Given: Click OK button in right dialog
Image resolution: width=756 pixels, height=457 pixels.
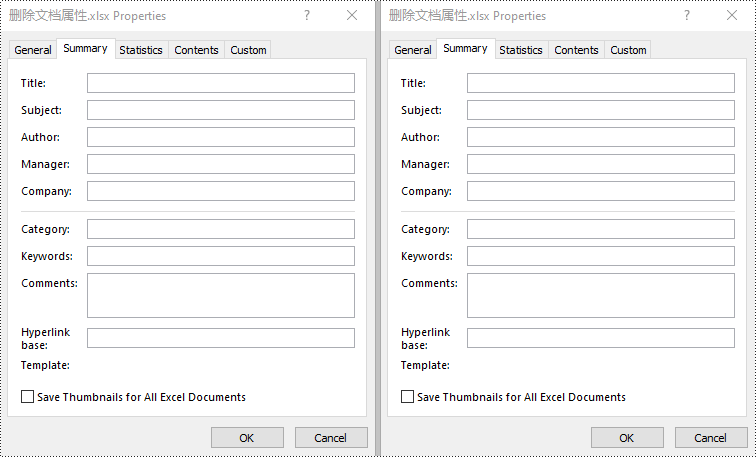Looking at the screenshot, I should tap(627, 438).
